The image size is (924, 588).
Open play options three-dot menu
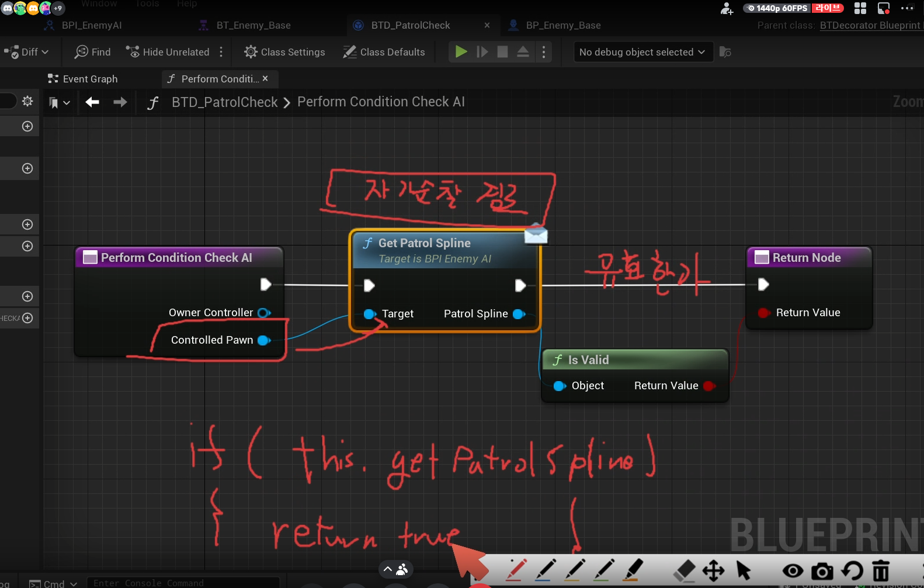tap(544, 52)
